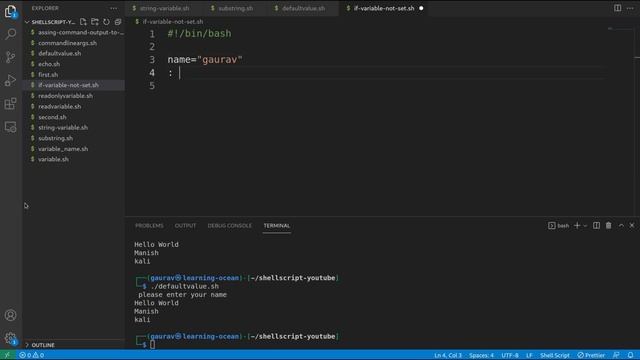640x360 pixels.
Task: Switch to Output panel tab
Action: (x=185, y=225)
